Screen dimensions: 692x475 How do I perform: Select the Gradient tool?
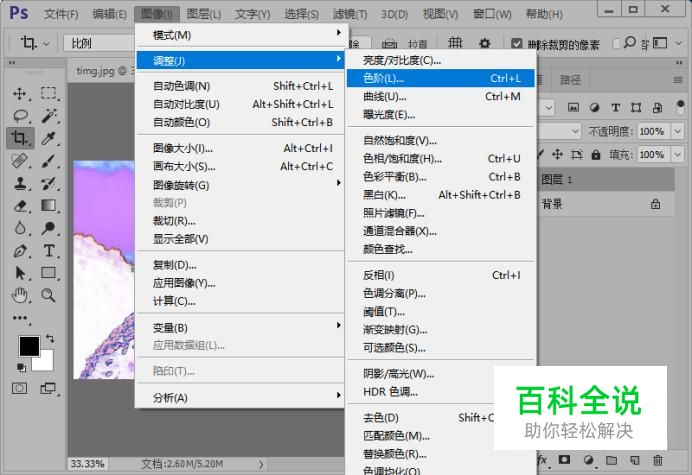click(x=49, y=206)
